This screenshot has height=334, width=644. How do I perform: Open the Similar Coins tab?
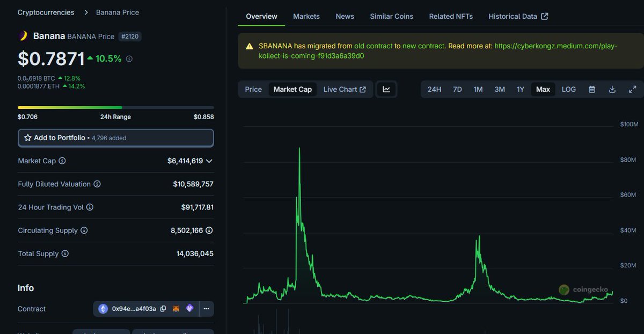(x=392, y=16)
